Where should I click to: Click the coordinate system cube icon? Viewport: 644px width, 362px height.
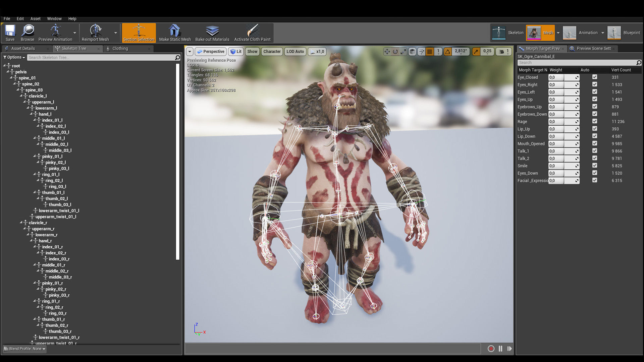pyautogui.click(x=413, y=51)
